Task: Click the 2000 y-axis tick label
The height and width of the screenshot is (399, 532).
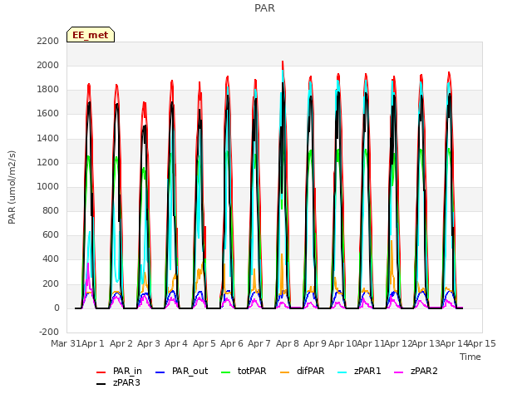Action: (x=48, y=65)
